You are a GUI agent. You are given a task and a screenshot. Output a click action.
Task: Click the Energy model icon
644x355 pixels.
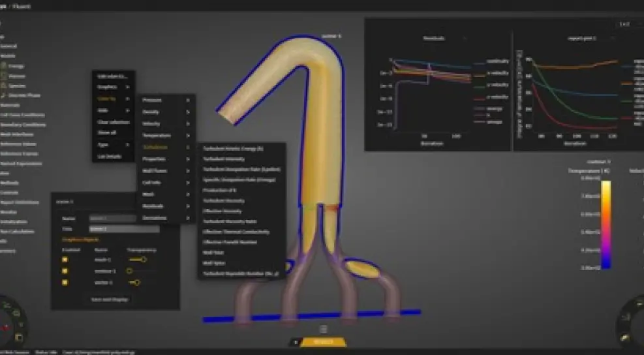pos(5,66)
